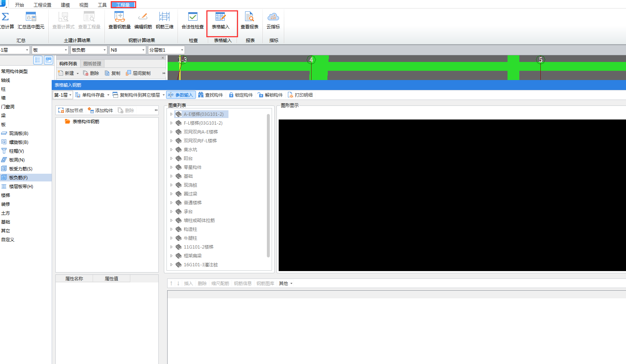Click 添加构件 button
The width and height of the screenshot is (626, 364).
point(100,110)
